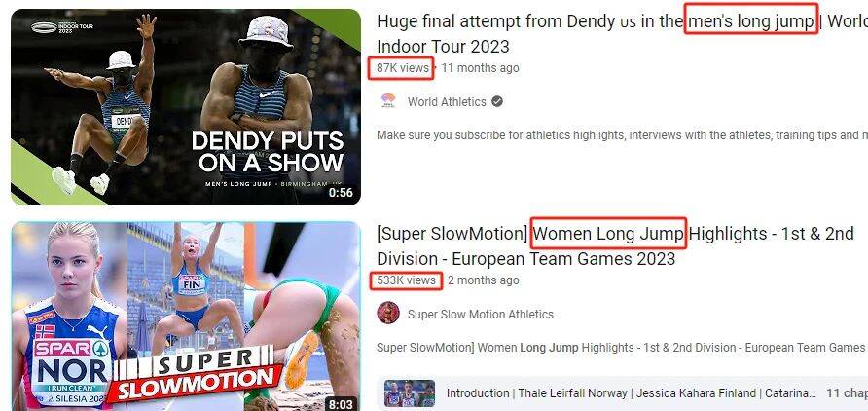The height and width of the screenshot is (411, 868).
Task: Open the Huge final attempt from Dendy title
Action: [x=622, y=34]
